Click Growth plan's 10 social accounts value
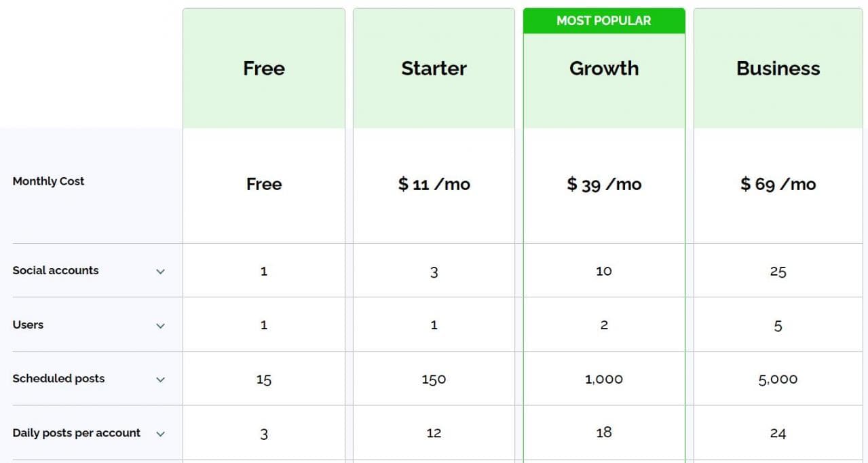The width and height of the screenshot is (868, 463). [604, 271]
